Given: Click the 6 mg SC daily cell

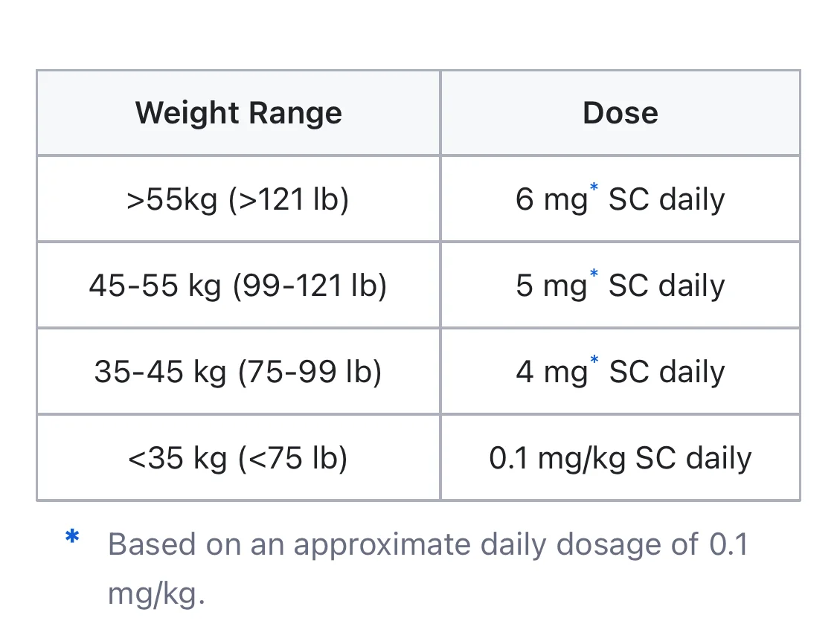Looking at the screenshot, I should tap(620, 199).
